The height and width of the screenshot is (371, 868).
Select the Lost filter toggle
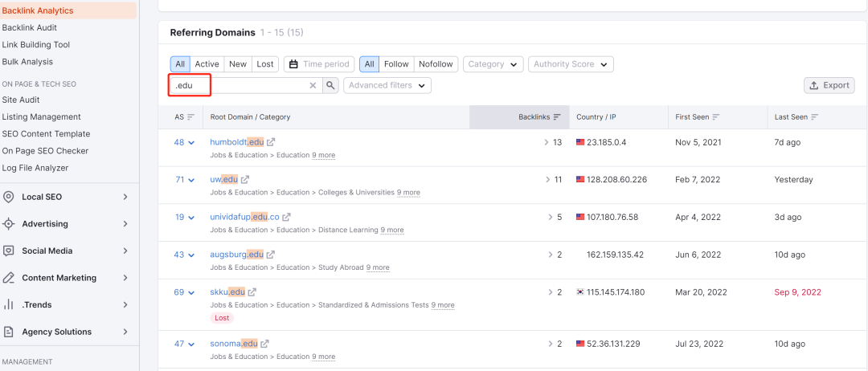pyautogui.click(x=265, y=64)
